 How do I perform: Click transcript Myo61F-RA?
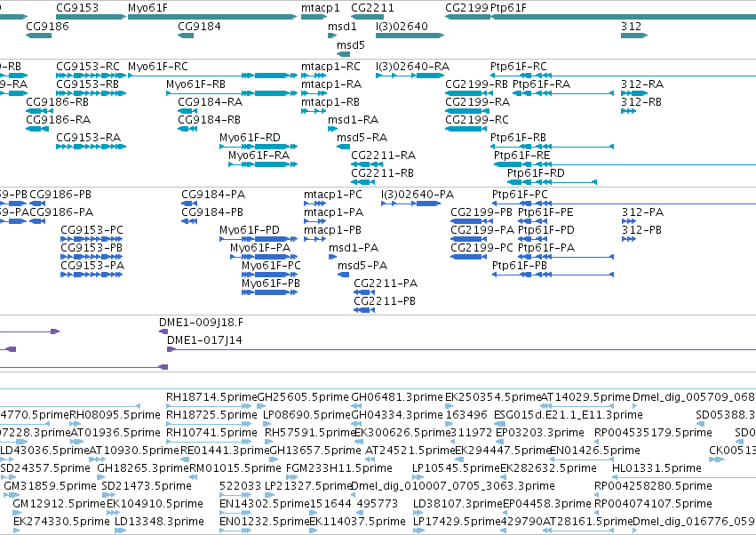(x=263, y=164)
